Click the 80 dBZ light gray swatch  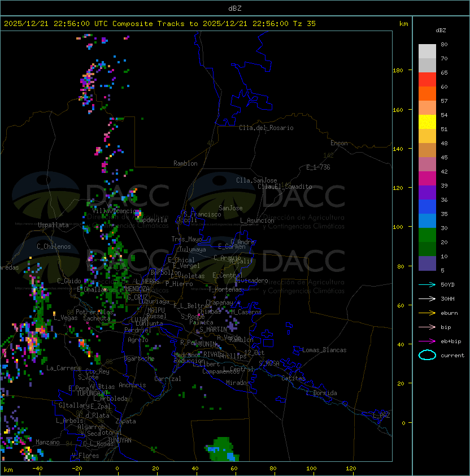(427, 51)
